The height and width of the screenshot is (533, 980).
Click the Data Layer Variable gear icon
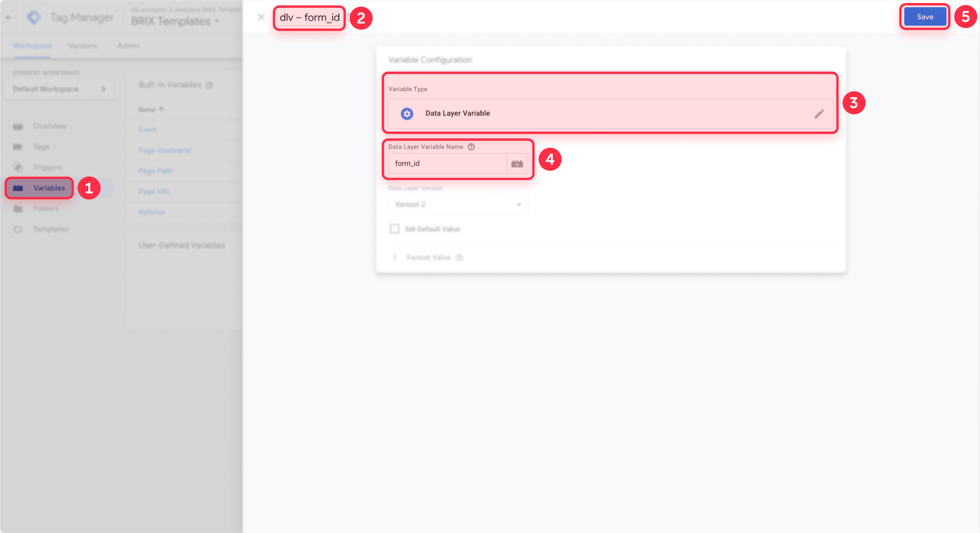407,114
